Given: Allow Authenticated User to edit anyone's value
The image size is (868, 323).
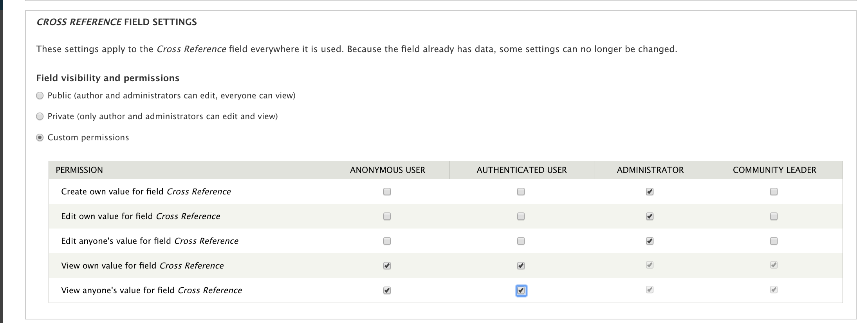Looking at the screenshot, I should click(521, 241).
